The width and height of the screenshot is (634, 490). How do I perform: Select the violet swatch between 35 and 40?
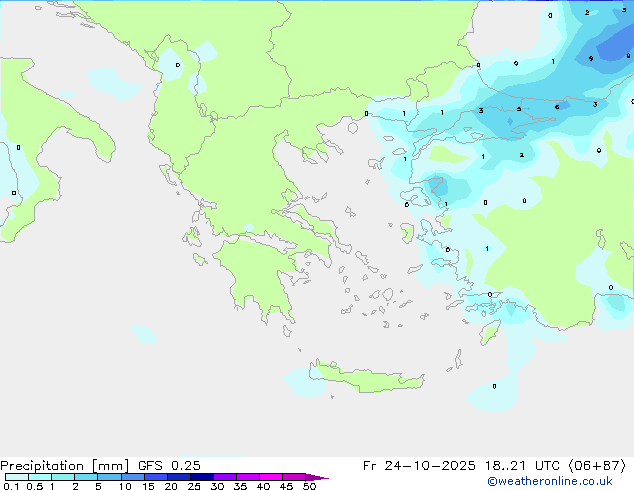point(248,477)
